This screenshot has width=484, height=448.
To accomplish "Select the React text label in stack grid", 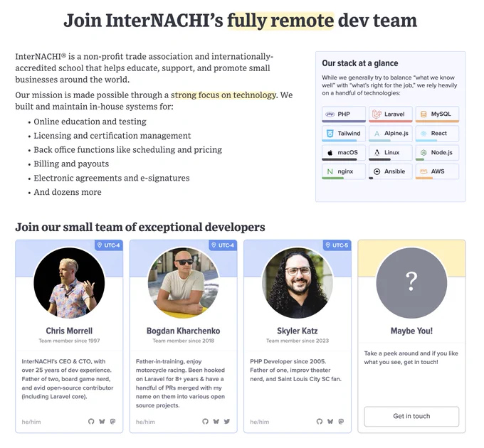I will click(438, 133).
